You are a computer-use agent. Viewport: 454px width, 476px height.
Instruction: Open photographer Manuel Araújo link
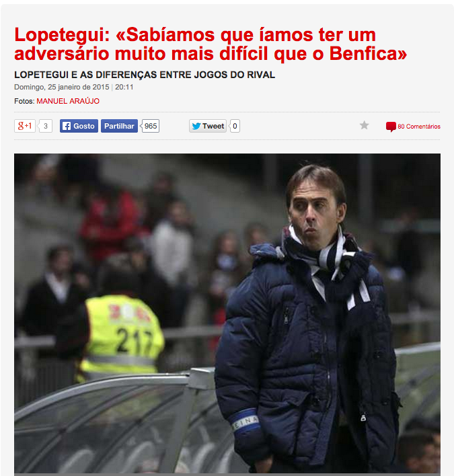pos(68,101)
